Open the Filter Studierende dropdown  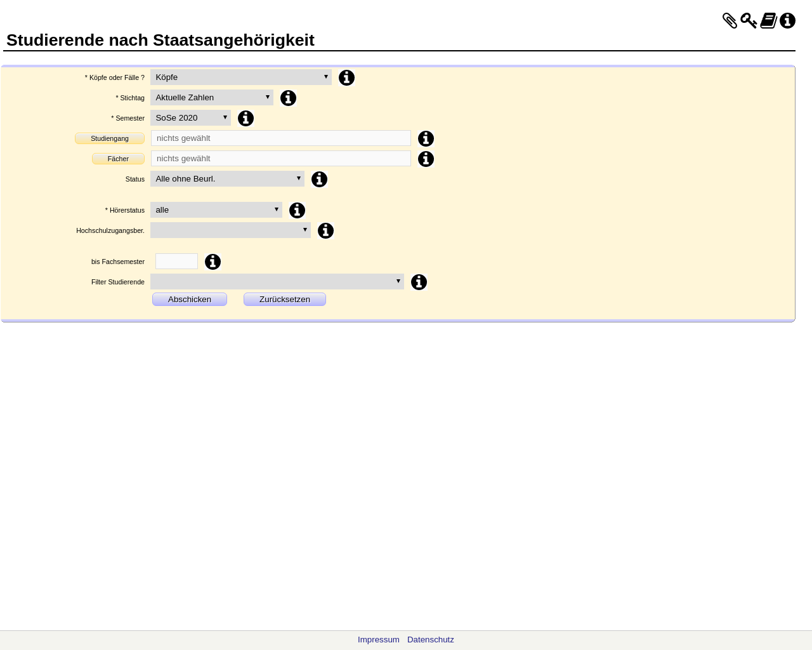(x=277, y=281)
